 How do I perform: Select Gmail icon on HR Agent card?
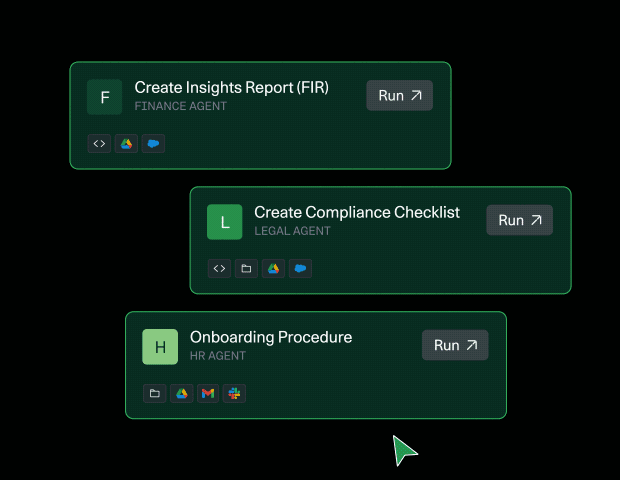tap(208, 393)
